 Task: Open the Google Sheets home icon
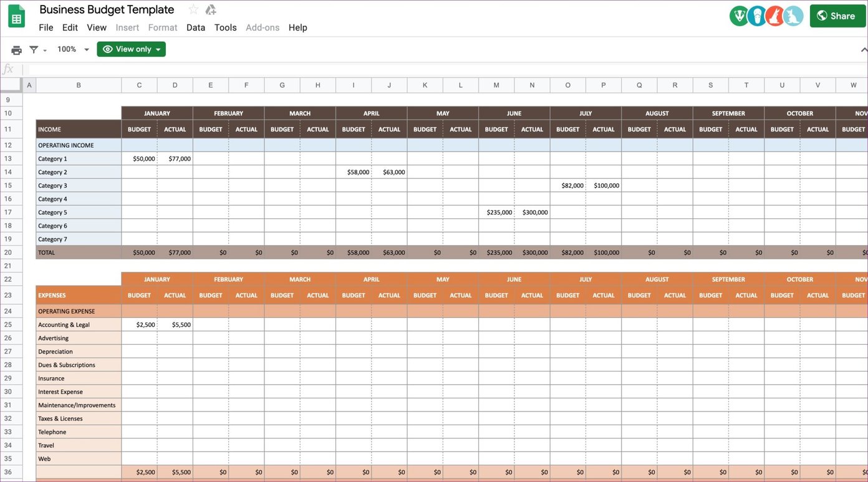[17, 17]
